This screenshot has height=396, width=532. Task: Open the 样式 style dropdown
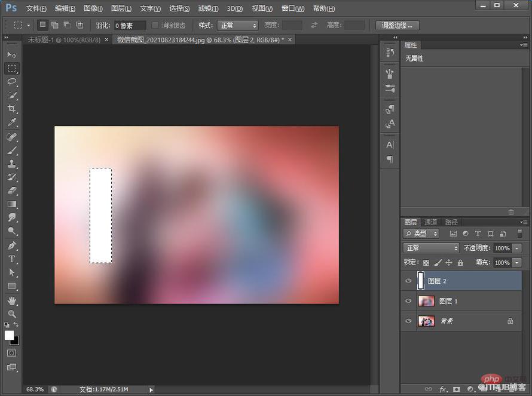click(237, 26)
